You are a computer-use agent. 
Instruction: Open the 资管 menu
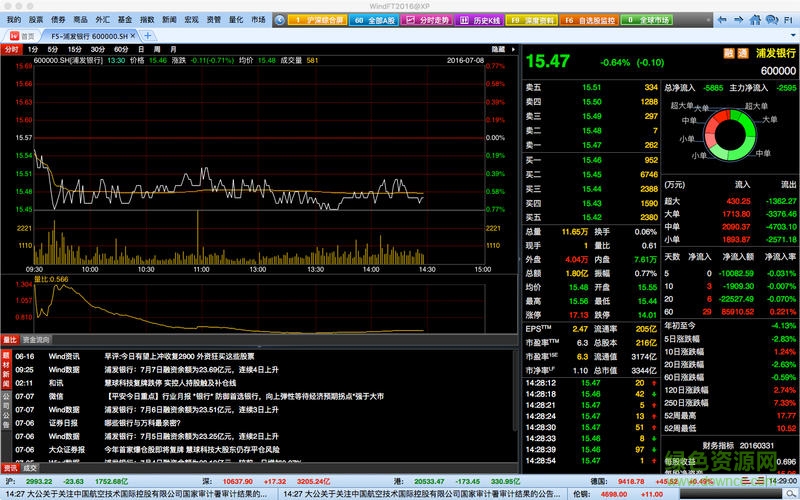(214, 19)
